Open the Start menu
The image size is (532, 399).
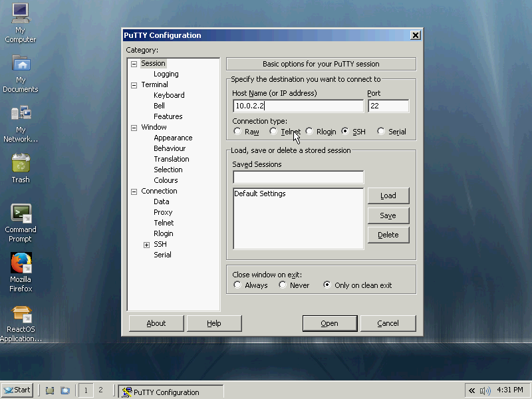[18, 390]
